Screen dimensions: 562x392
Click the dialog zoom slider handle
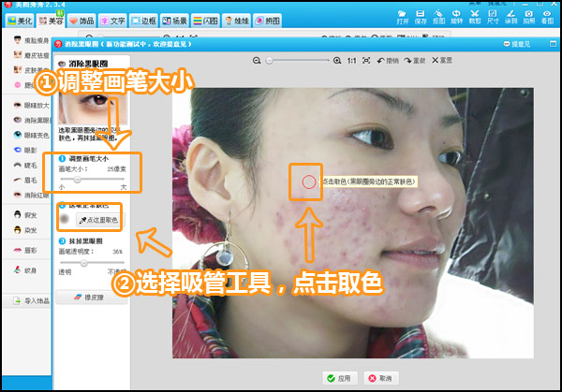pyautogui.click(x=269, y=61)
